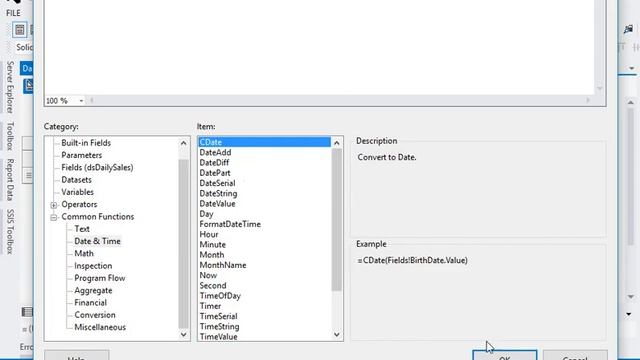Screen dimensions: 640x360
Task: Collapse the Common Functions tree node
Action: pos(53,217)
